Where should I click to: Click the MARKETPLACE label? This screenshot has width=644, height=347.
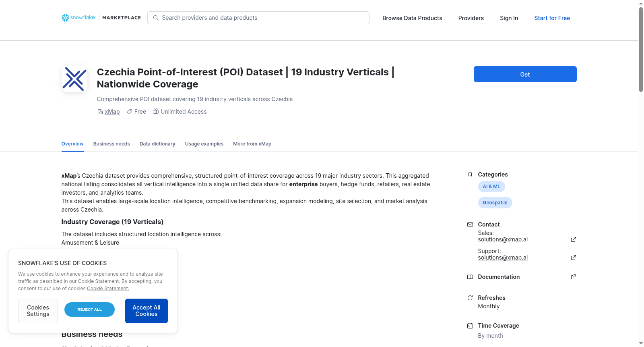tap(122, 18)
